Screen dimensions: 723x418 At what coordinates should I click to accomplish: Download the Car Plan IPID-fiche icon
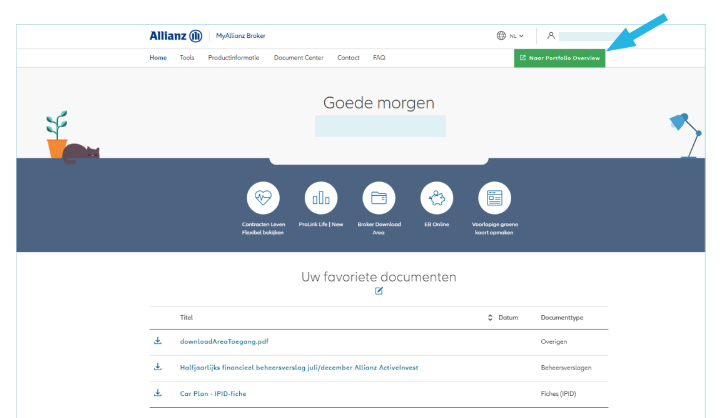coord(158,393)
